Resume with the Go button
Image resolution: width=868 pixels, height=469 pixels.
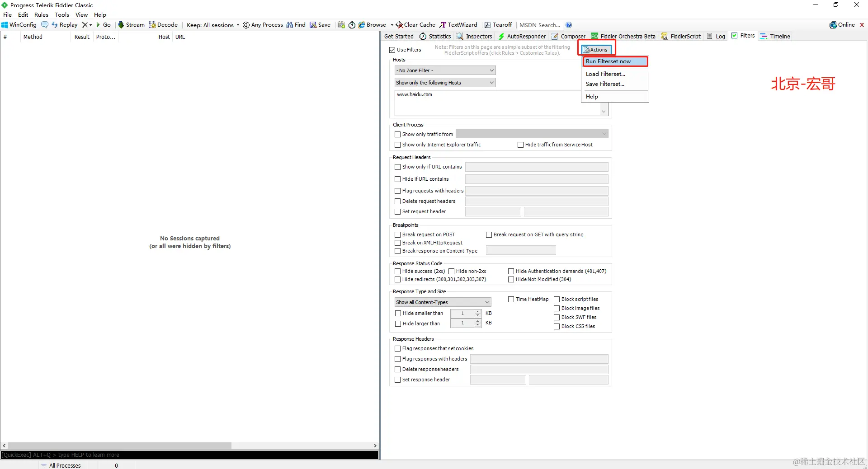(x=104, y=25)
